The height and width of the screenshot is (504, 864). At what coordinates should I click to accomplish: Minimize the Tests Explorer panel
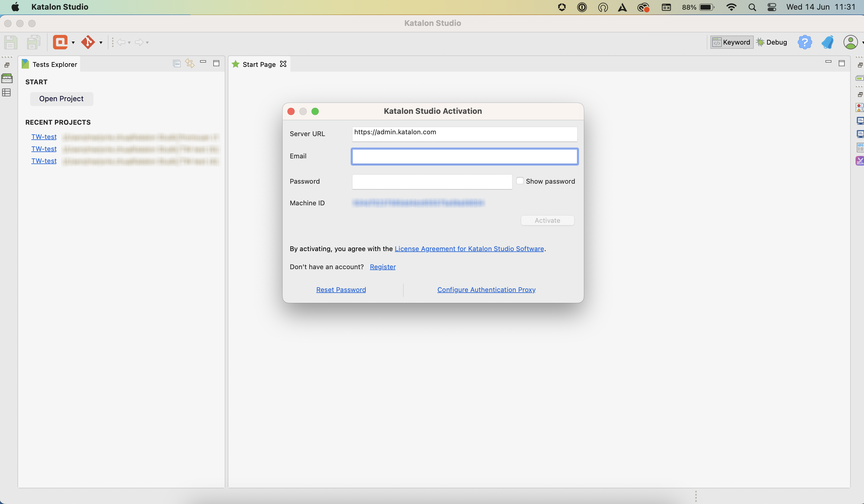[x=203, y=62]
